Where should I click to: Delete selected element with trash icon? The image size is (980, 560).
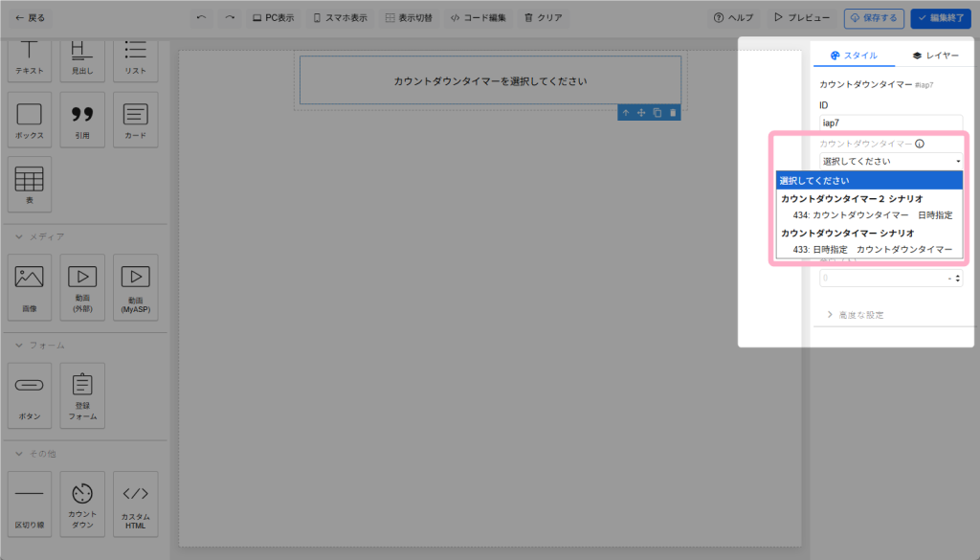click(673, 113)
